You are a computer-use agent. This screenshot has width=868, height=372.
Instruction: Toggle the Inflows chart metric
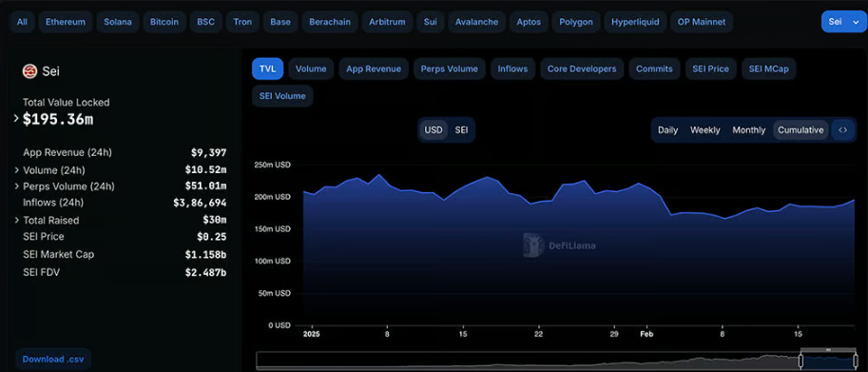pos(512,69)
